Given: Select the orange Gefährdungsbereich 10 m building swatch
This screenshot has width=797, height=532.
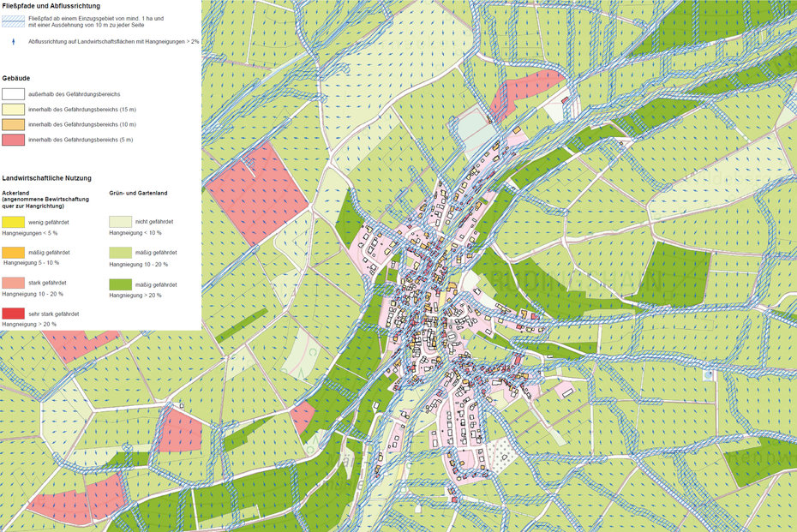Looking at the screenshot, I should coord(13,124).
